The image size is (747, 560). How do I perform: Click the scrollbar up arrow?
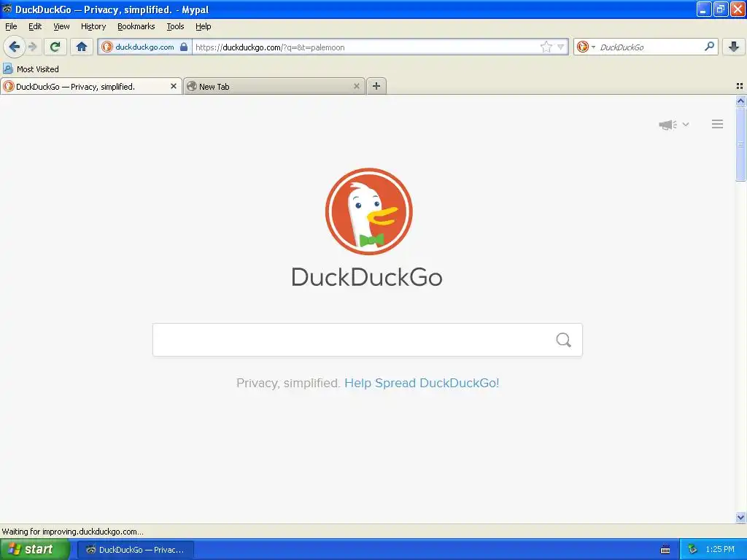click(x=741, y=101)
